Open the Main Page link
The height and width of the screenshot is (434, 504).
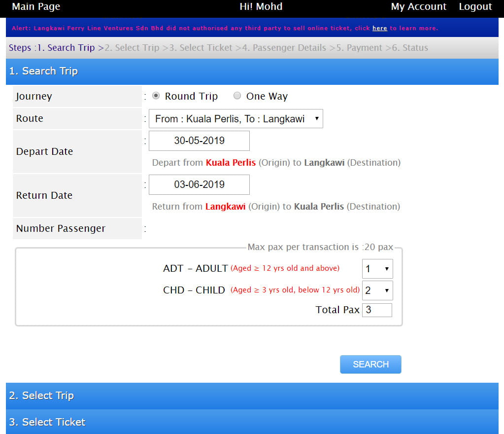click(36, 7)
